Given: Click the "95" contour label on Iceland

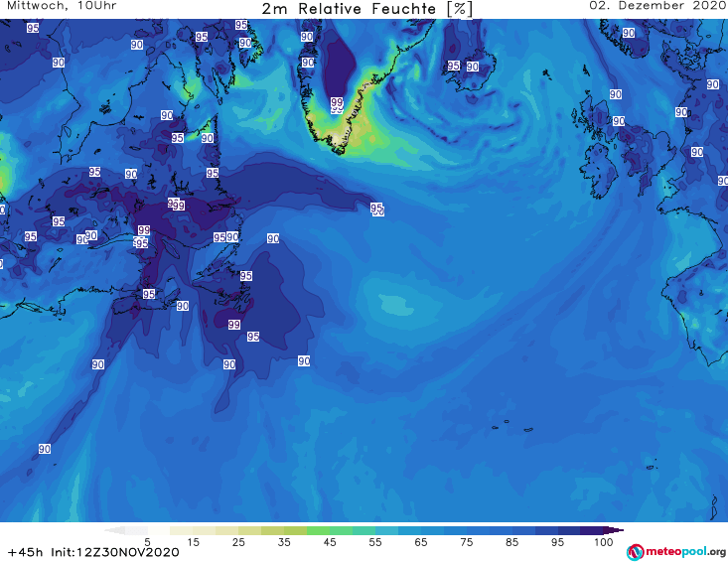Looking at the screenshot, I should [454, 66].
